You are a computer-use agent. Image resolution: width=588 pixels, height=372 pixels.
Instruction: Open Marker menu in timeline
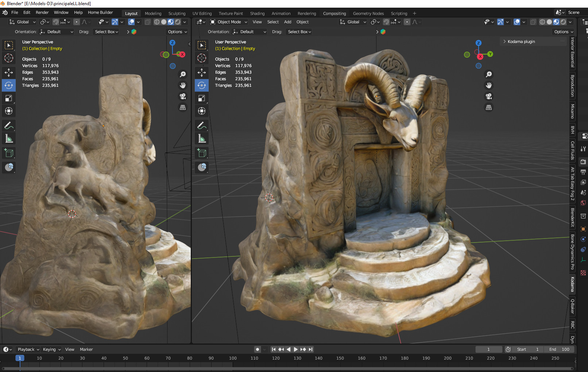point(86,349)
